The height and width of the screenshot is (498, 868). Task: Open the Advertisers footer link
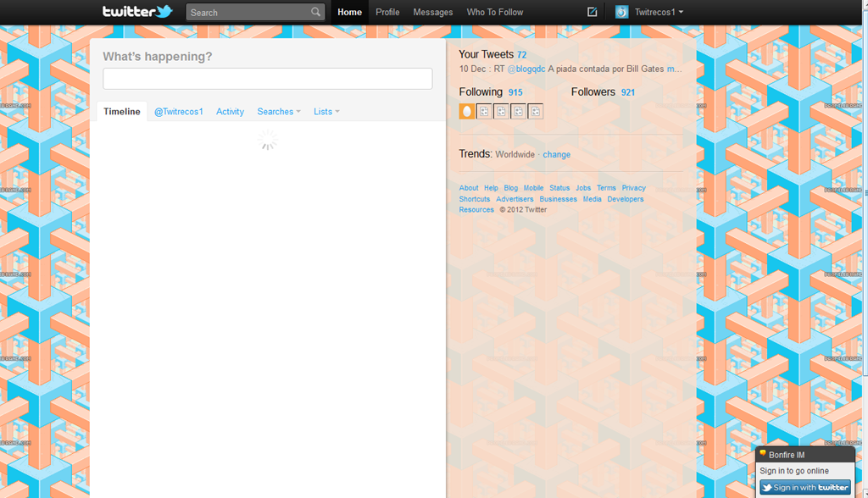(515, 199)
